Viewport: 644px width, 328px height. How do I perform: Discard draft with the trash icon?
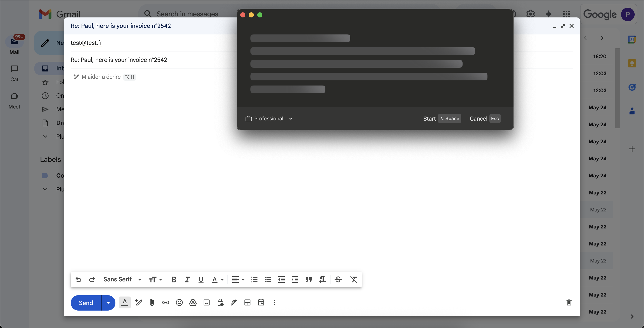(x=569, y=302)
